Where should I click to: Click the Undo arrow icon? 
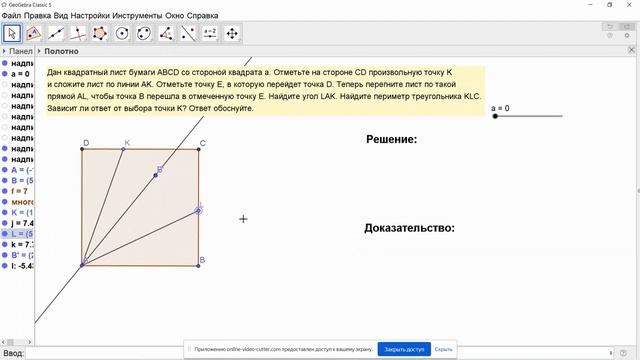pyautogui.click(x=610, y=27)
